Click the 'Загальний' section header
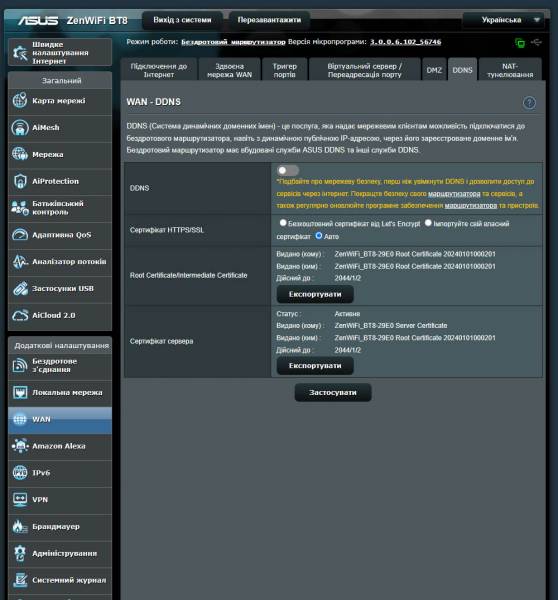The height and width of the screenshot is (600, 558). (x=61, y=81)
